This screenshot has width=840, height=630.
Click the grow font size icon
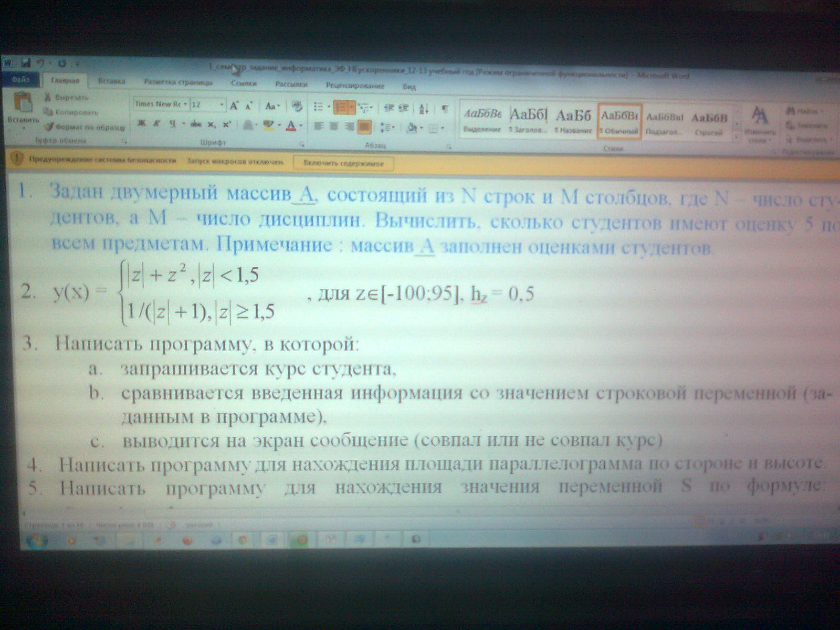(234, 106)
